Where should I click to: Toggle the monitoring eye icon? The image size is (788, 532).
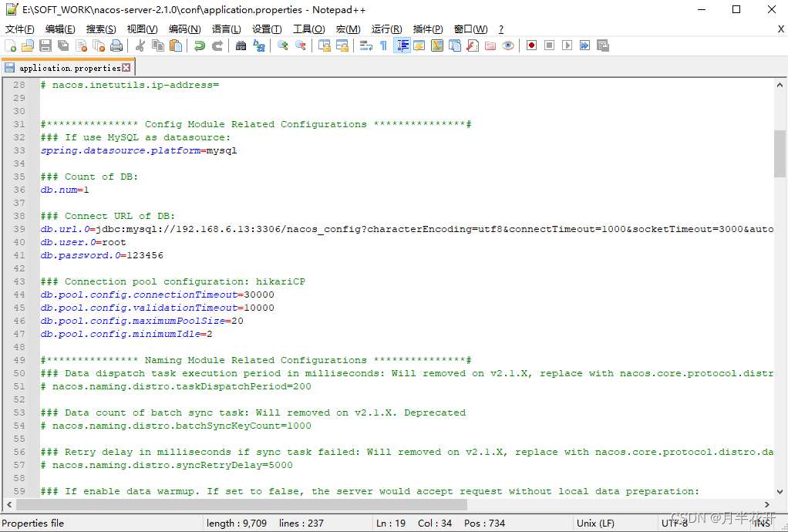coord(508,45)
